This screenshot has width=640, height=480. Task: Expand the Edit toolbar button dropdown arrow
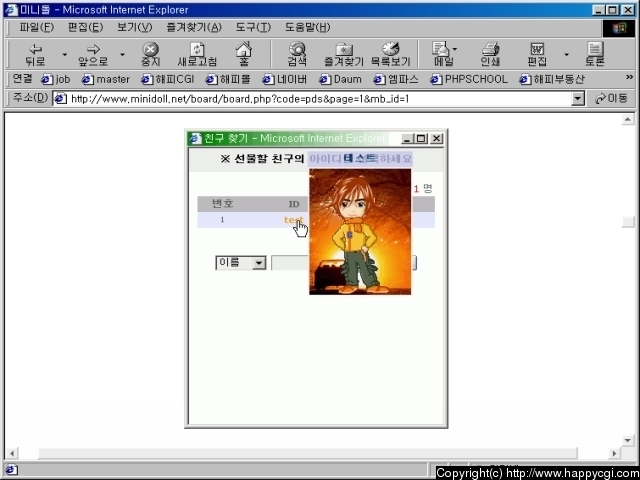pos(567,54)
